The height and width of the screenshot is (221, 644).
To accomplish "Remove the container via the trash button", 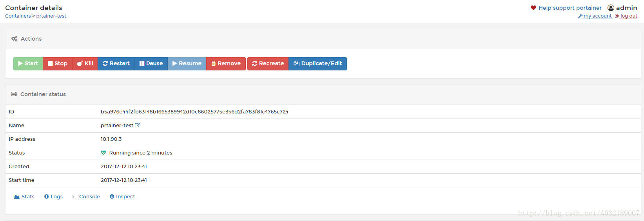I will 226,64.
